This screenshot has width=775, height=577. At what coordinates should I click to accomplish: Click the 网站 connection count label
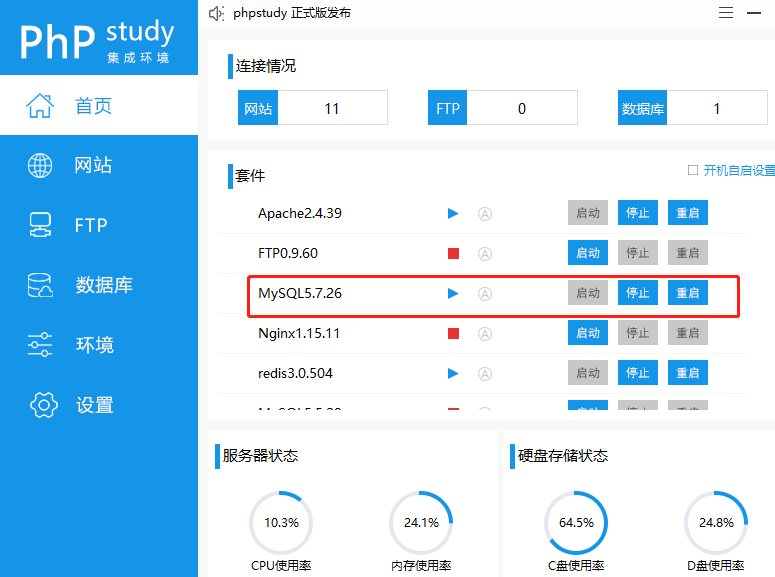(x=258, y=108)
